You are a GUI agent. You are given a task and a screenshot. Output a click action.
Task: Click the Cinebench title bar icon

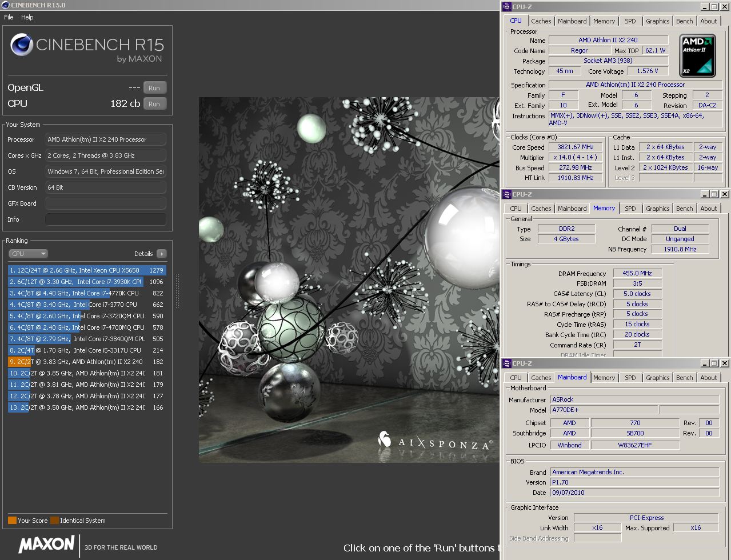(5, 5)
